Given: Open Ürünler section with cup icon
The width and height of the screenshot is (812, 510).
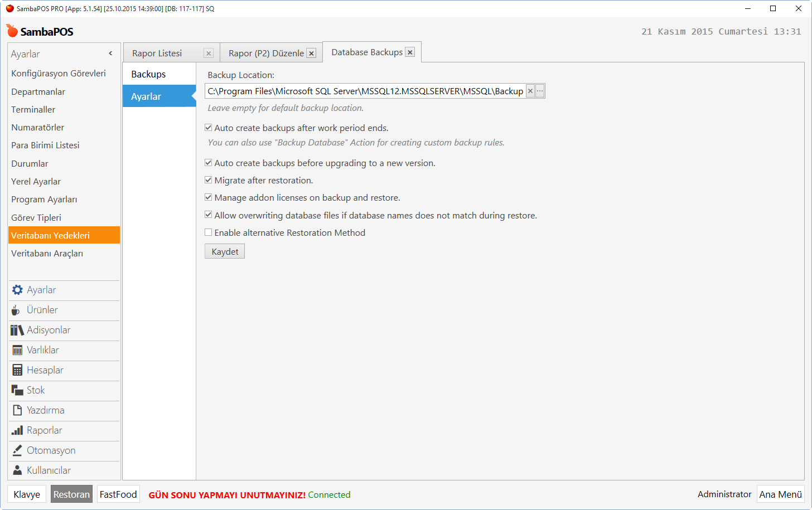Looking at the screenshot, I should (16, 310).
